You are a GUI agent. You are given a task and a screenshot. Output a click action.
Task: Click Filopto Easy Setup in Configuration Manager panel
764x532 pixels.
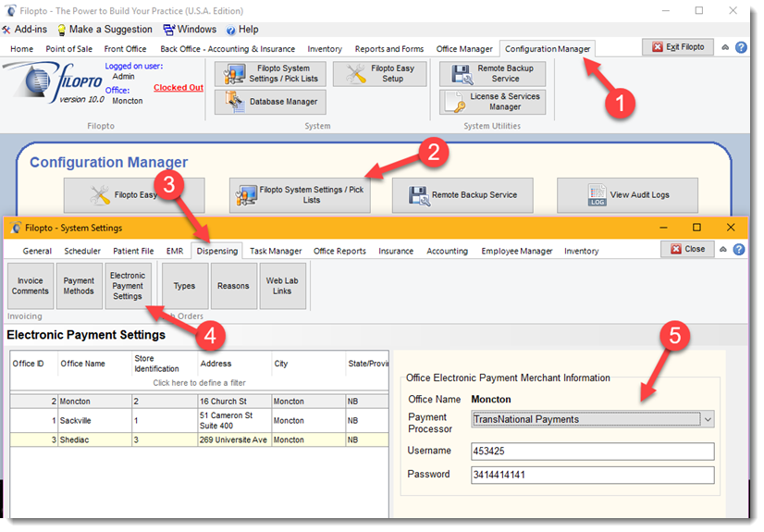click(134, 195)
